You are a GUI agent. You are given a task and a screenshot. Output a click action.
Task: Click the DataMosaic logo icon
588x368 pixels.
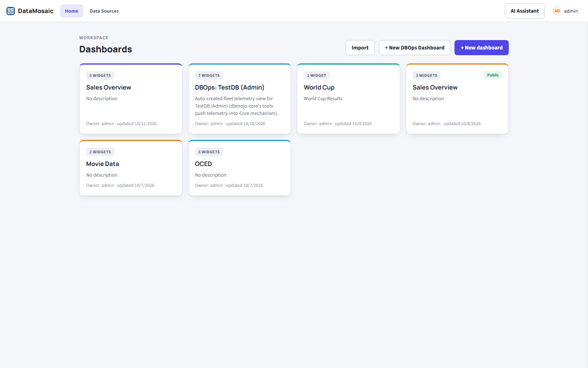tap(11, 11)
